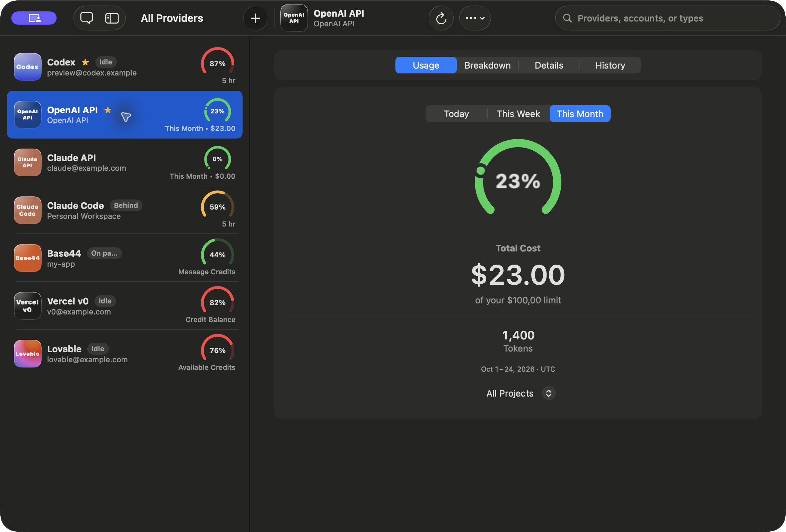Click the Vercel v0 app icon
This screenshot has height=532, width=786.
(28, 306)
